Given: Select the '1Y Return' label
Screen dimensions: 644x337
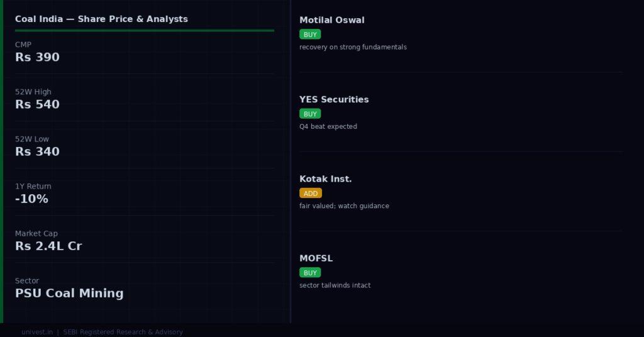Looking at the screenshot, I should (33, 186).
